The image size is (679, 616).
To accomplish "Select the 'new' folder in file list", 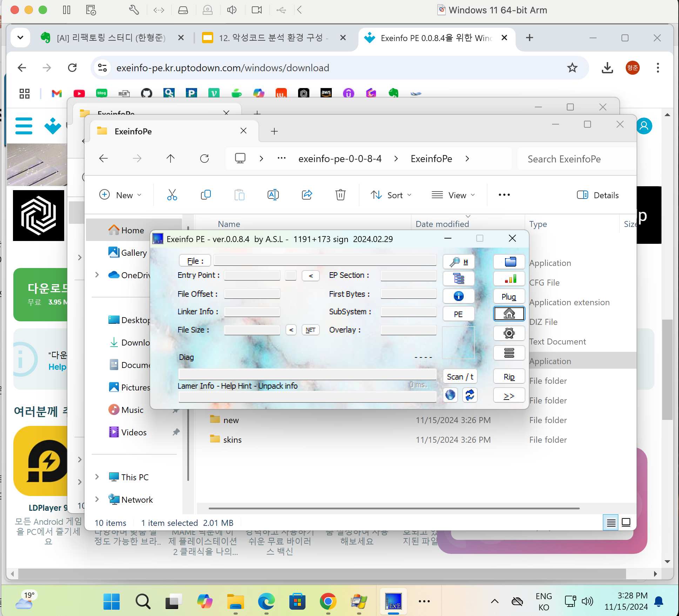I will click(x=231, y=420).
